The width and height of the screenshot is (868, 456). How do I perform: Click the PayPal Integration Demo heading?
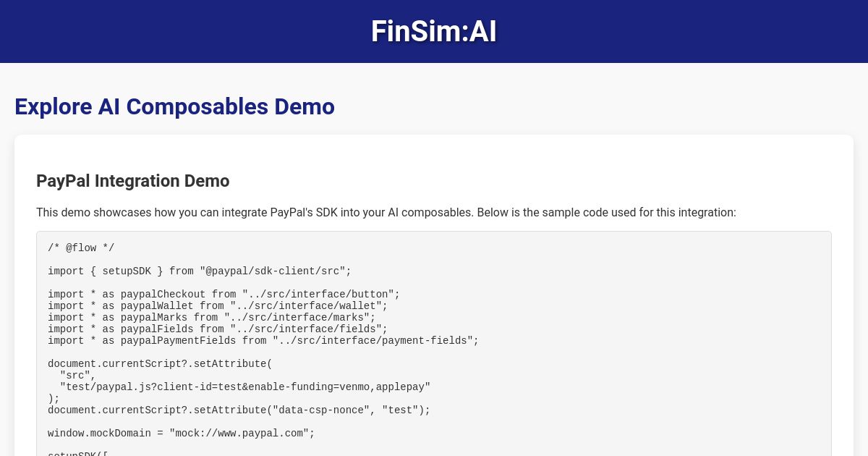point(133,181)
